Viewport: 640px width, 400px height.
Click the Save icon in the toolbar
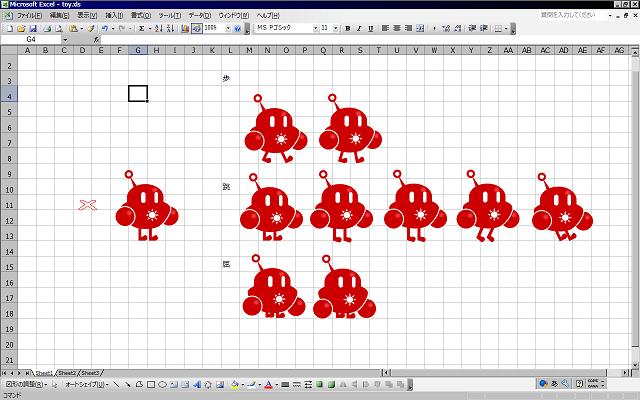point(33,28)
